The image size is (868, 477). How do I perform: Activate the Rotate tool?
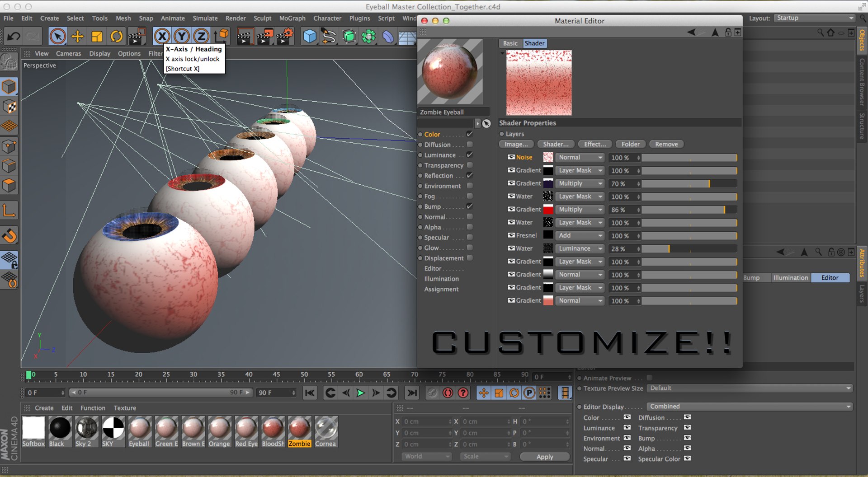tap(117, 36)
